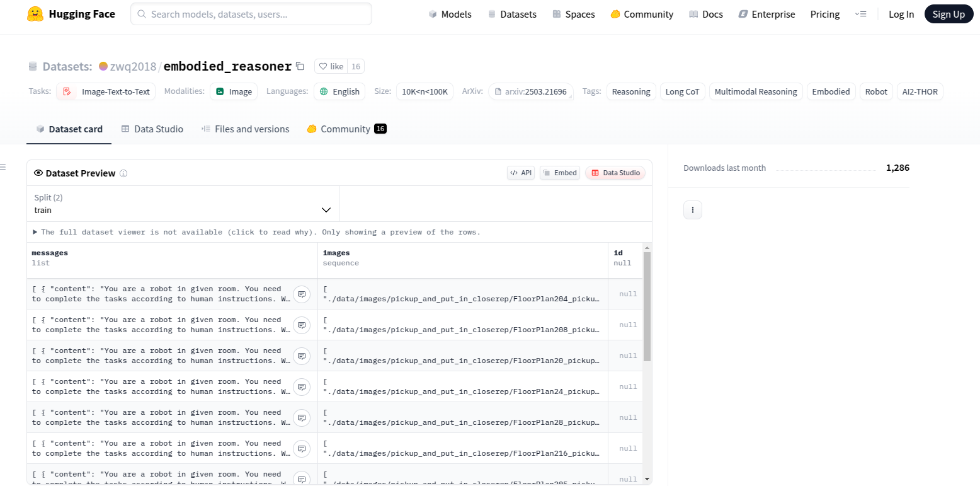Select the Long CoT tag

[x=683, y=91]
